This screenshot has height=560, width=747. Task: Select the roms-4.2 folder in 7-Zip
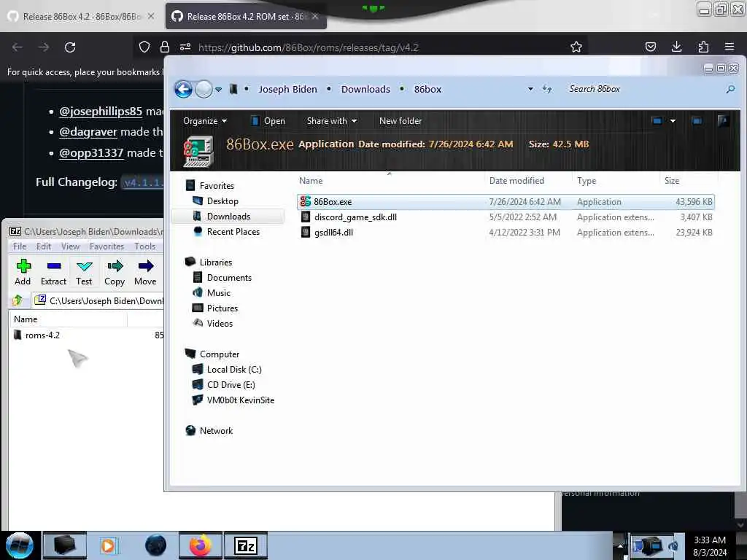point(42,335)
